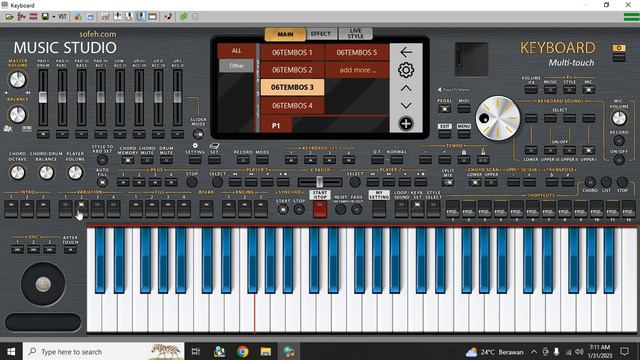
Task: Click the orange camera icon top right
Action: click(619, 48)
